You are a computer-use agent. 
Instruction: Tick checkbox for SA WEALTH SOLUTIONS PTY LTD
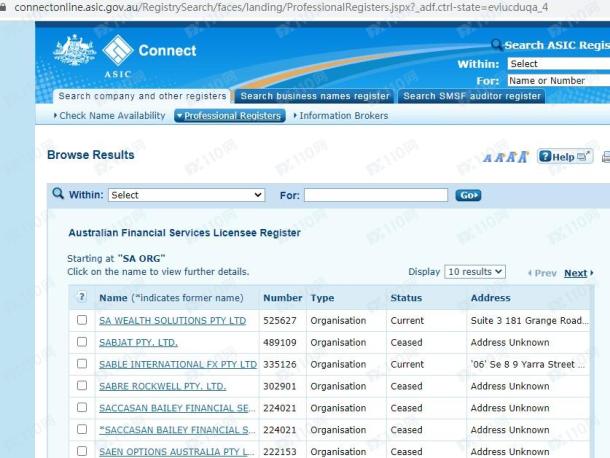pos(82,320)
